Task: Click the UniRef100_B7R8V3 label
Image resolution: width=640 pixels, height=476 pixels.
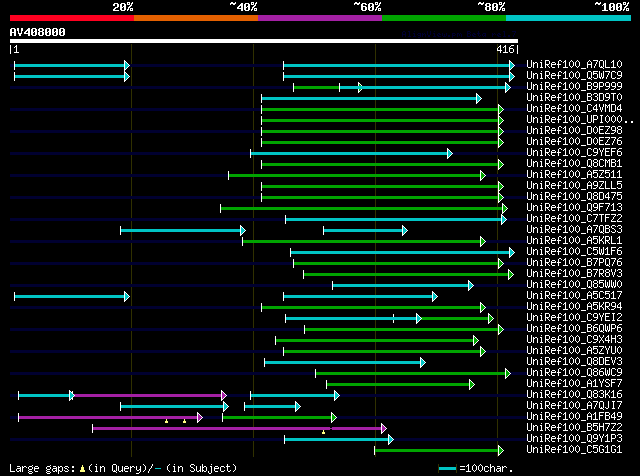Action: (574, 274)
